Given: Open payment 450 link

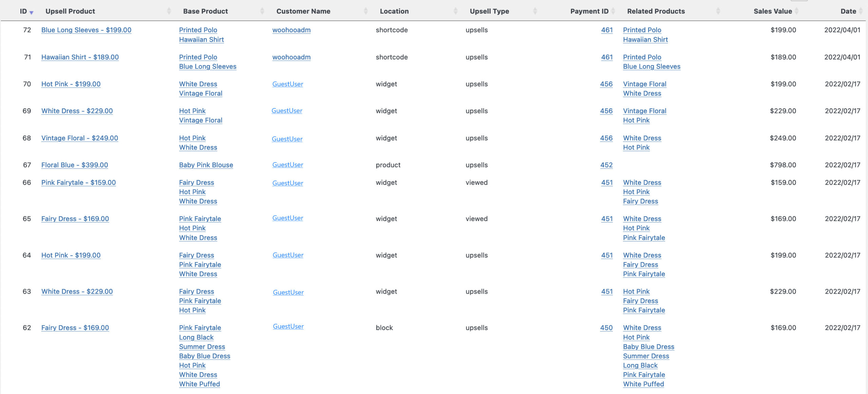Looking at the screenshot, I should coord(606,328).
